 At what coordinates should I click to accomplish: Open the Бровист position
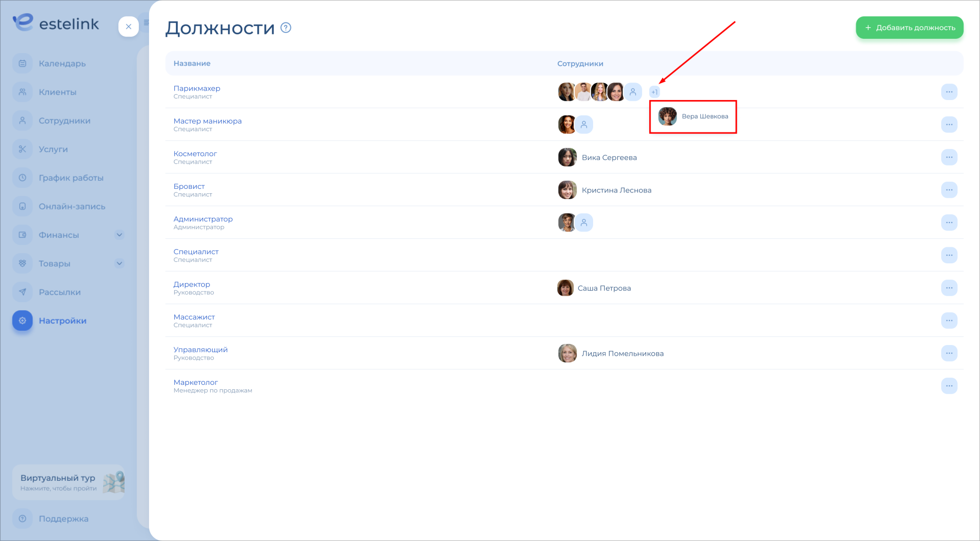189,186
